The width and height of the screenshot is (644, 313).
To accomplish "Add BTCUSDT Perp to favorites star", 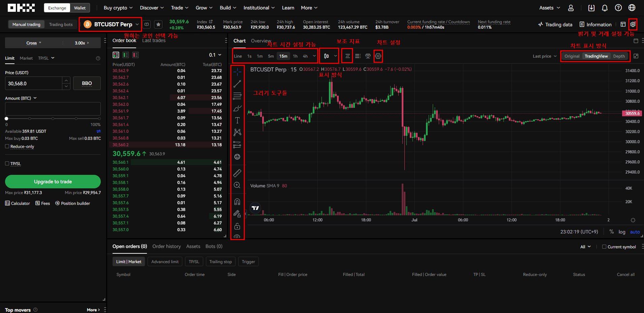I will click(x=158, y=24).
